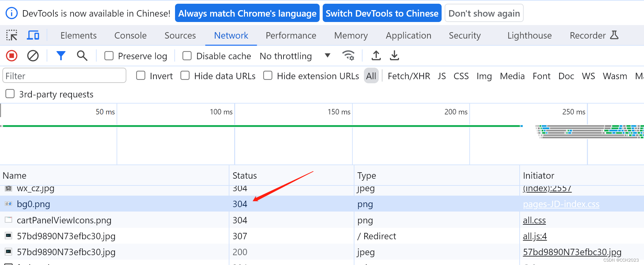Open the Application tab
Screen dimensions: 644x265
(x=408, y=36)
